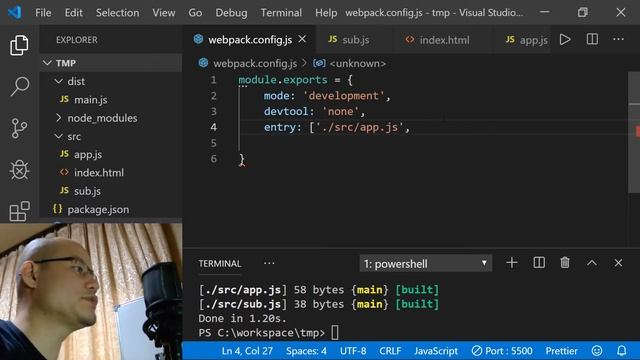Collapse the dist folder
Screen dimensions: 640x360
click(x=111, y=81)
